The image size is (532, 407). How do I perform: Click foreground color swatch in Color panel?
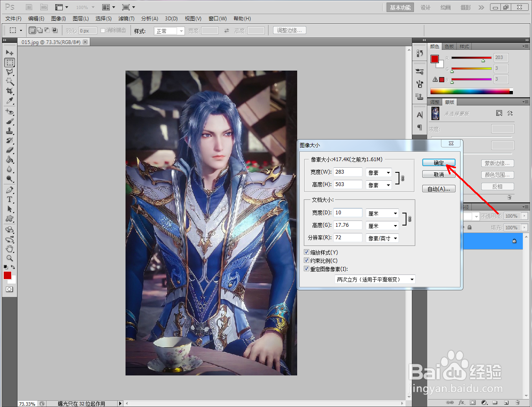click(435, 59)
